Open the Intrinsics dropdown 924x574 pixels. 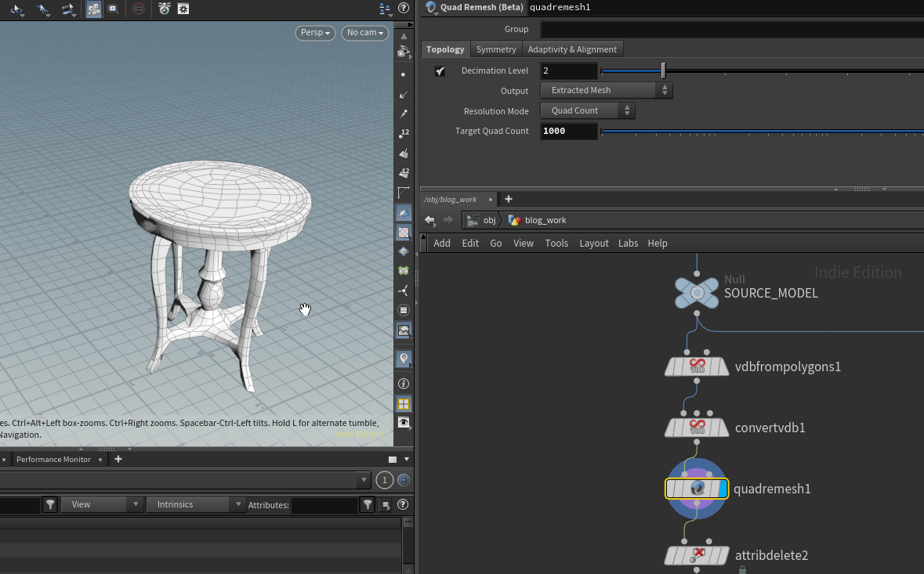coord(195,504)
